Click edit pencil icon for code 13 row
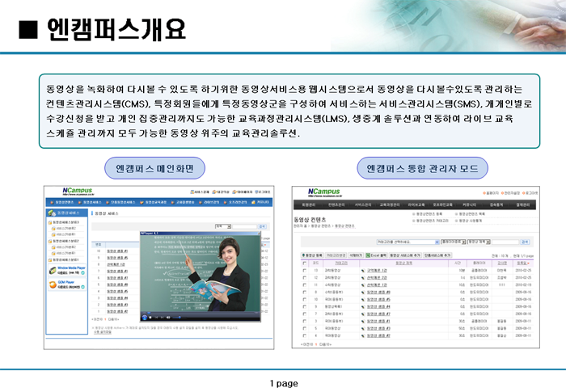 [x=363, y=271]
